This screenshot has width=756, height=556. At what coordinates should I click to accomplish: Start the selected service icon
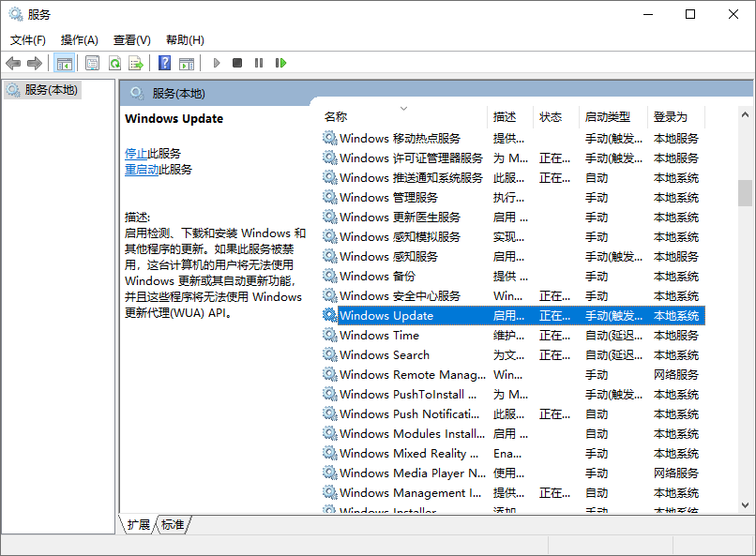click(216, 63)
